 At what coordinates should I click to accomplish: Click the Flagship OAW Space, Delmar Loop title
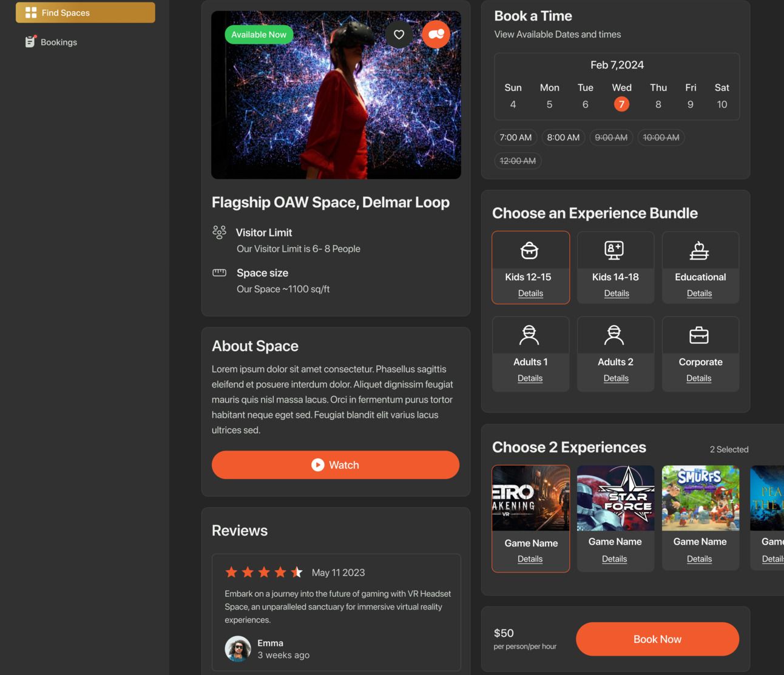point(331,203)
